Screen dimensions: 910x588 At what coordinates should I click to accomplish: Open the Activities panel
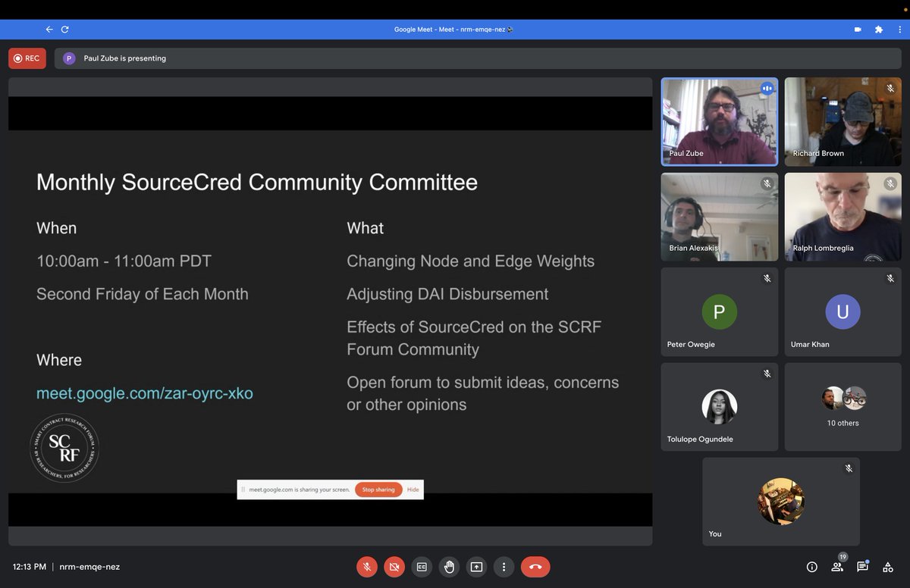pos(888,567)
